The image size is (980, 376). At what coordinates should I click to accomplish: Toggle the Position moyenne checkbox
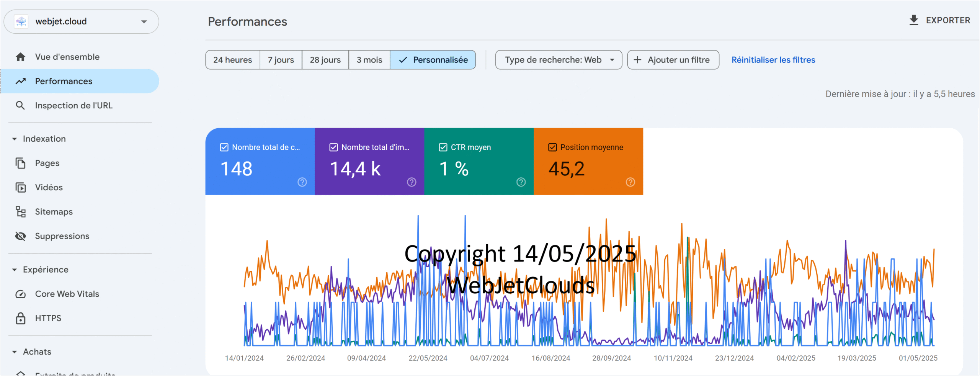tap(553, 147)
